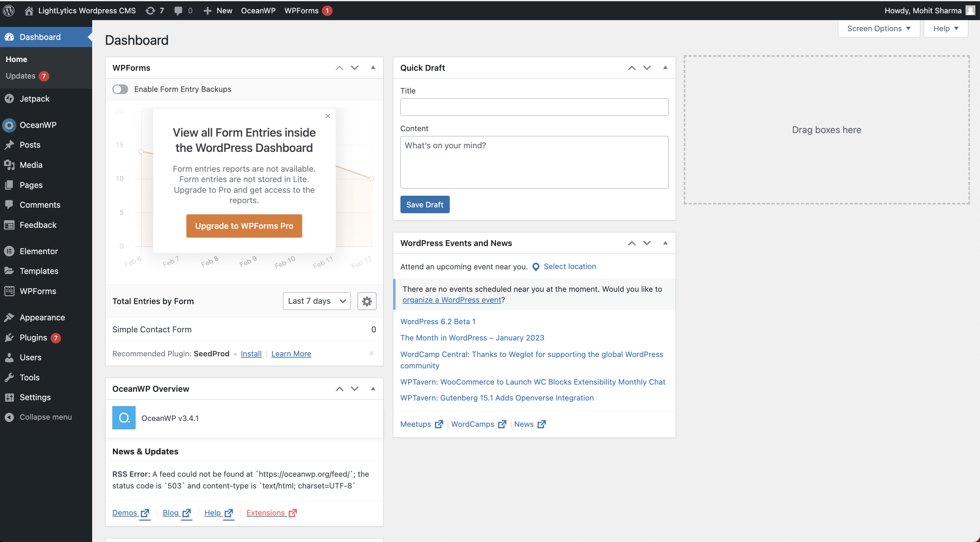Click the Jetpack sidebar icon

[x=9, y=99]
